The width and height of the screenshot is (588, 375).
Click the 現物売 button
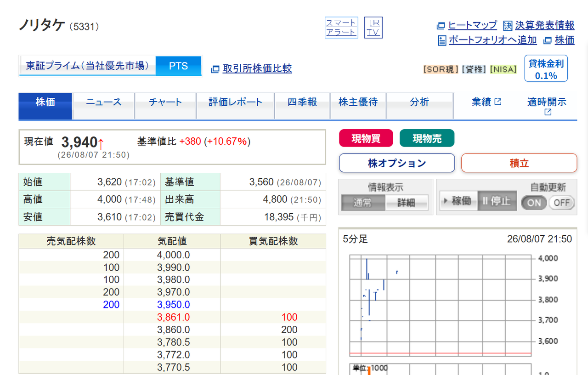click(427, 138)
